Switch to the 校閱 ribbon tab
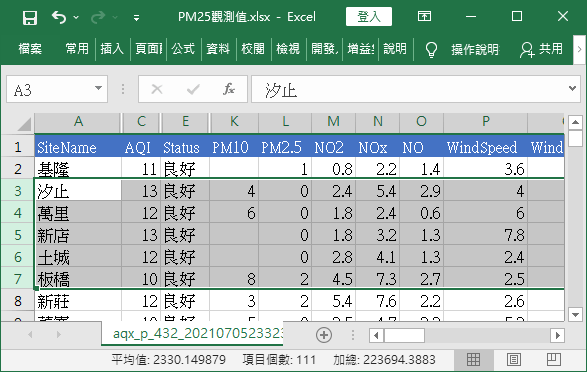 pos(253,49)
